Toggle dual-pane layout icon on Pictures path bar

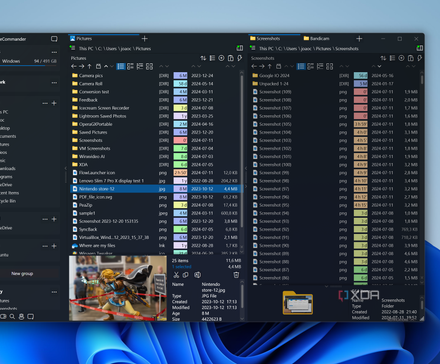pyautogui.click(x=239, y=48)
